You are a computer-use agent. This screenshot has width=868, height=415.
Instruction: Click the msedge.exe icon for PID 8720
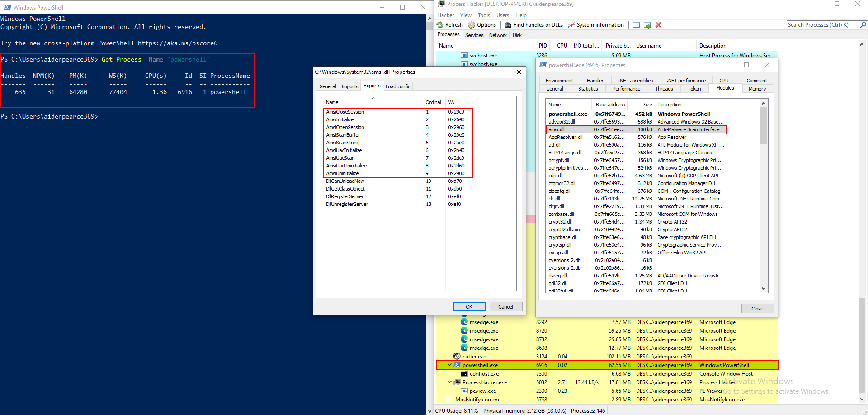pyautogui.click(x=464, y=331)
